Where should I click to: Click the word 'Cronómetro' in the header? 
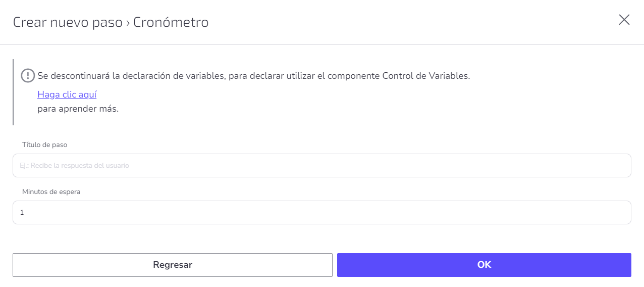171,22
